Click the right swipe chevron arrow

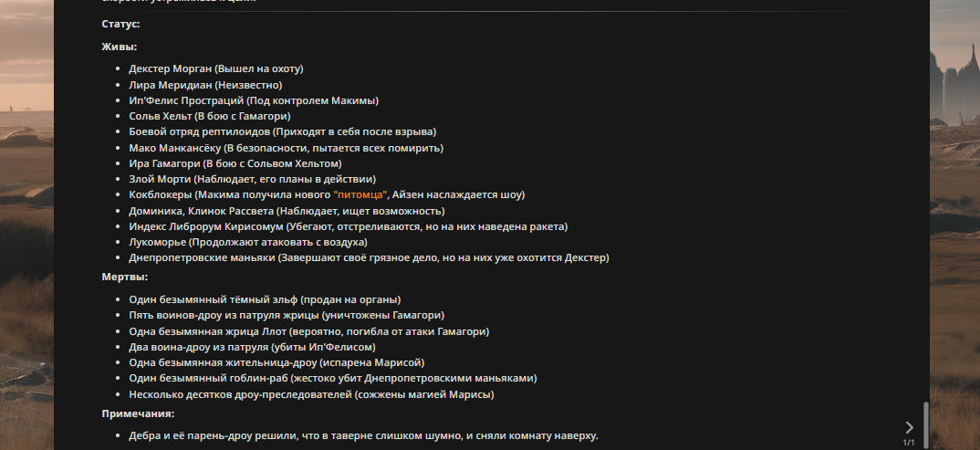[908, 427]
